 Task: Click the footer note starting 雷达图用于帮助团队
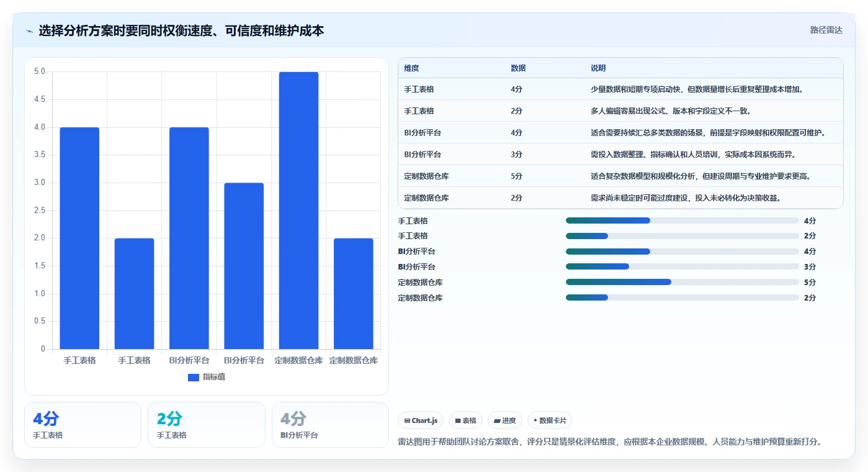(x=611, y=442)
